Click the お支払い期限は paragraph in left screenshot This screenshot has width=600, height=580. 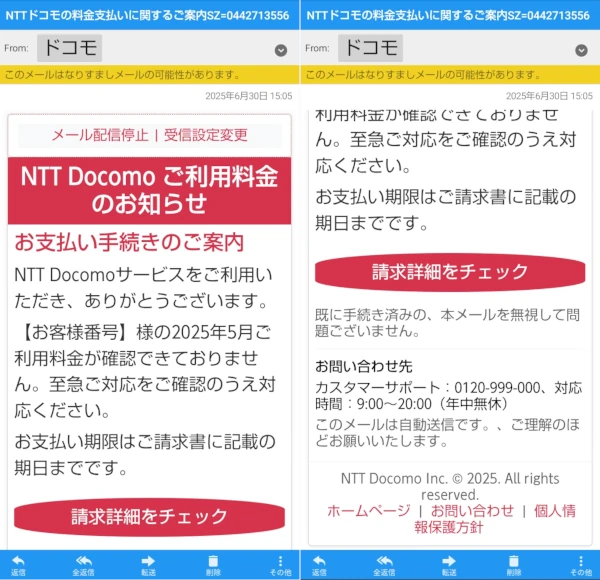coord(145,455)
